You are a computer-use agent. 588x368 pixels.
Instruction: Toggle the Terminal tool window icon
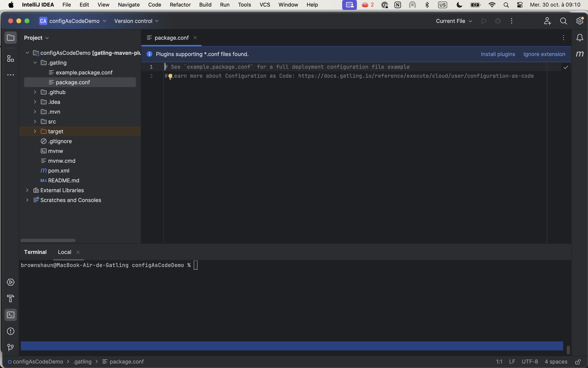click(x=10, y=315)
